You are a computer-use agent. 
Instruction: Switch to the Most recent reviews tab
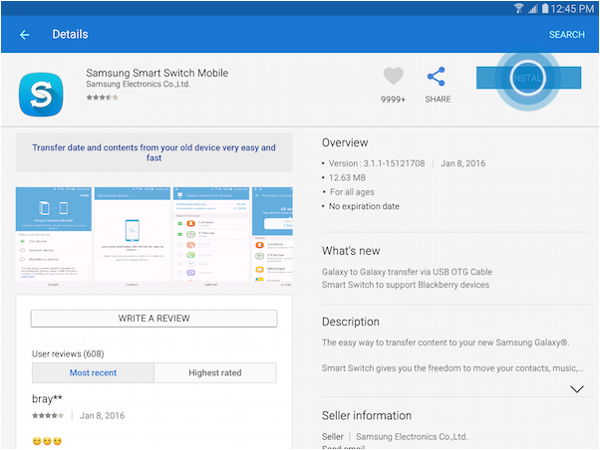pyautogui.click(x=93, y=373)
